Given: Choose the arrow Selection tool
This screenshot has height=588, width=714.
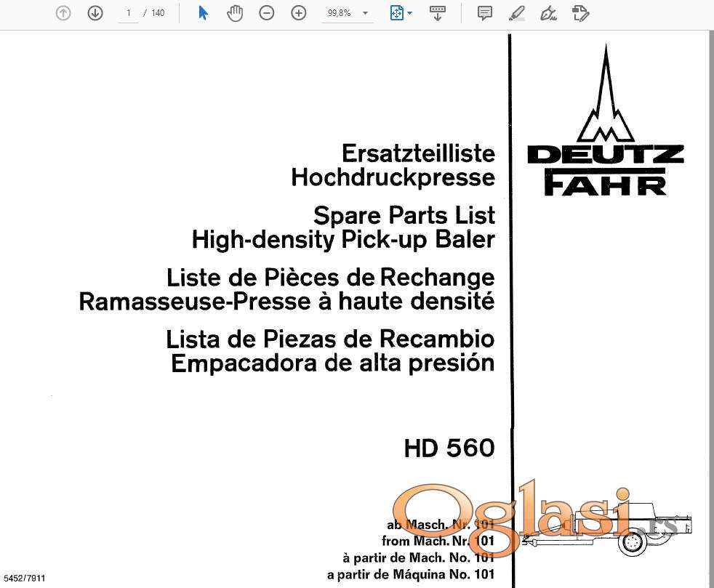Looking at the screenshot, I should point(203,13).
